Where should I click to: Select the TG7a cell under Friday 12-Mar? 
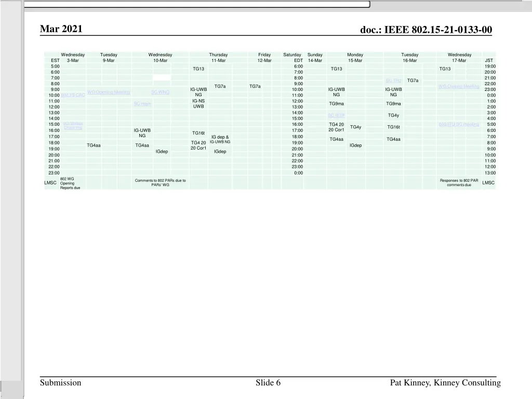tap(255, 86)
